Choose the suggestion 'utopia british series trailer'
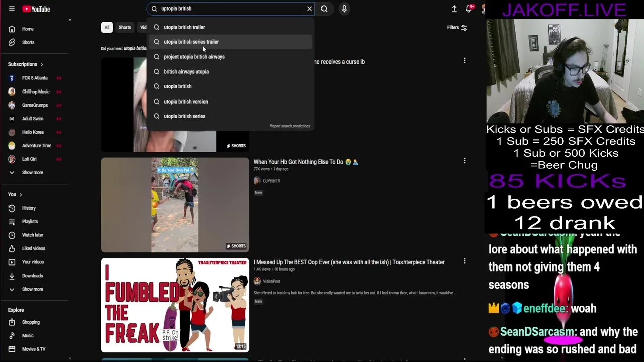Screen dimensions: 644x362 230,42
